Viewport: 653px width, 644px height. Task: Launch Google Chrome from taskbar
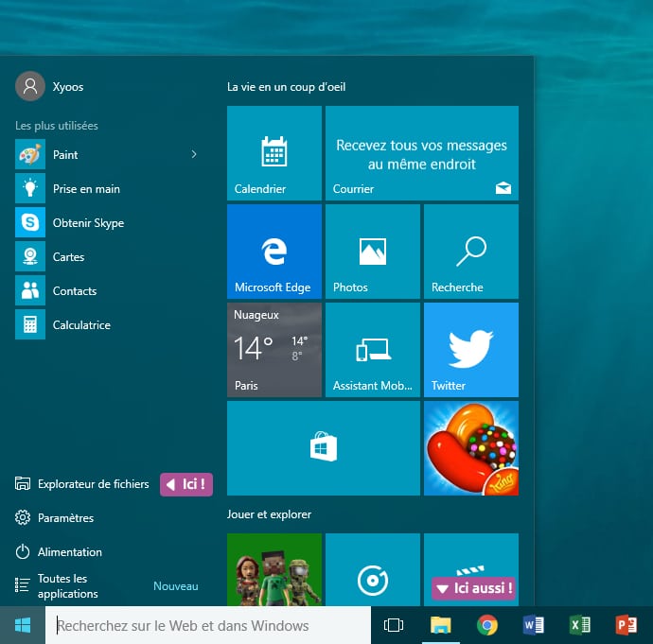(487, 625)
